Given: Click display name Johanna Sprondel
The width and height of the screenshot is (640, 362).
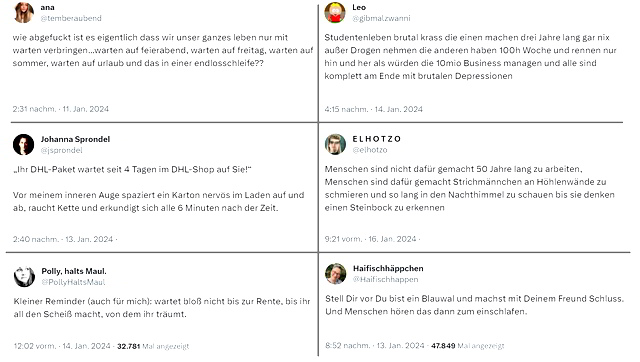Looking at the screenshot, I should (76, 139).
